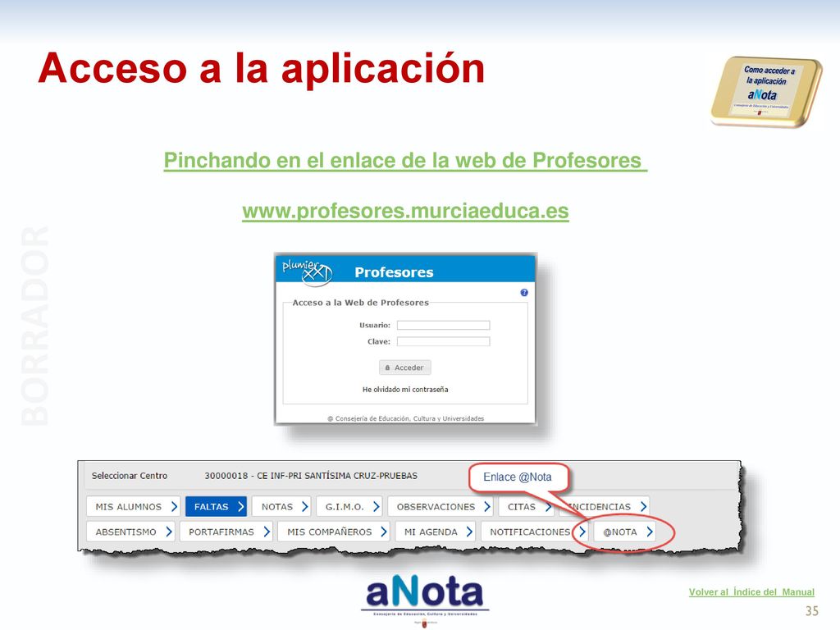Viewport: 840px width, 630px height.
Task: Select the FALTAS menu item
Action: [216, 506]
